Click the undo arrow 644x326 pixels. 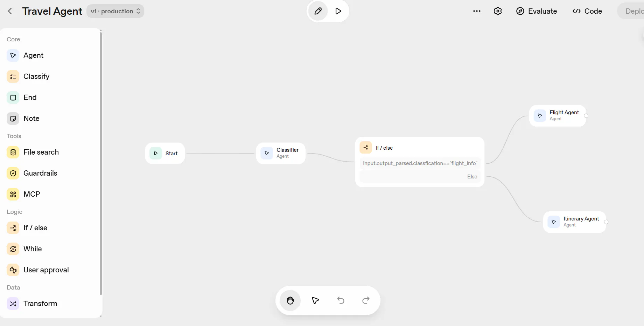click(341, 300)
